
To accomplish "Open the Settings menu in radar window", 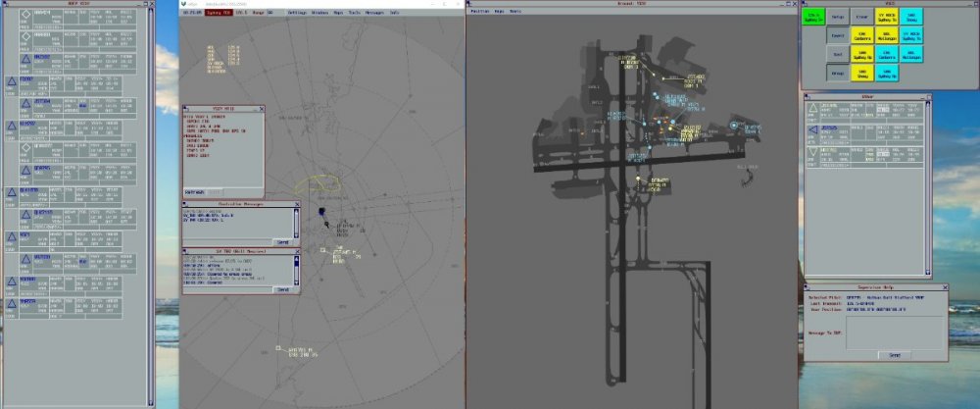I will [x=298, y=12].
